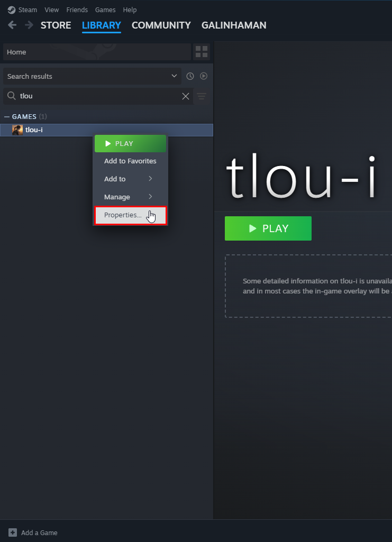Go to the STORE tab
Image resolution: width=392 pixels, height=542 pixels.
[x=56, y=25]
